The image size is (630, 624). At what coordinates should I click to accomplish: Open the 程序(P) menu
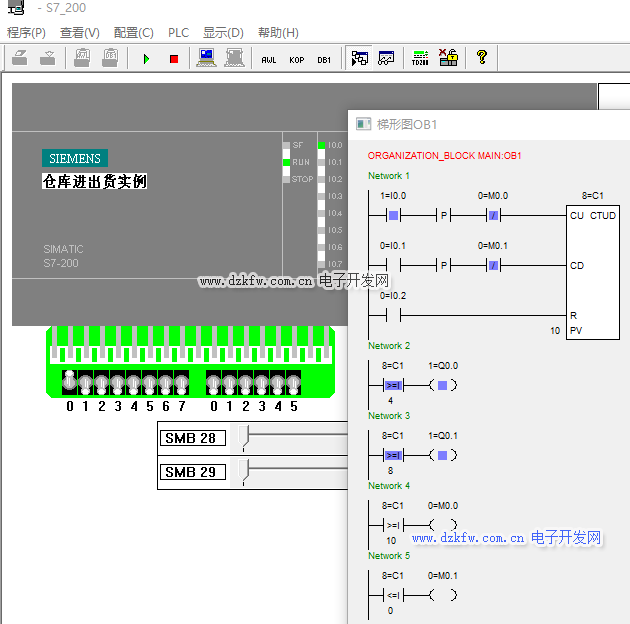coord(26,32)
